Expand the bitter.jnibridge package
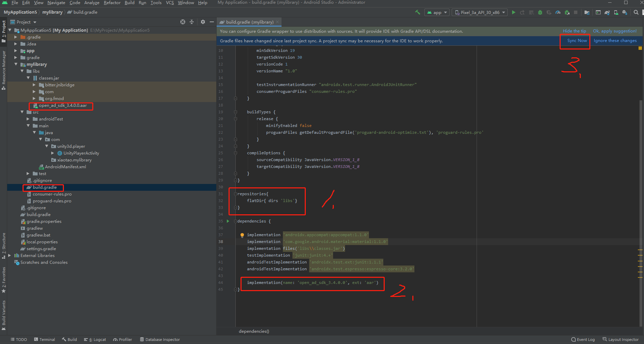Screen dimensions: 644x344 (x=34, y=85)
